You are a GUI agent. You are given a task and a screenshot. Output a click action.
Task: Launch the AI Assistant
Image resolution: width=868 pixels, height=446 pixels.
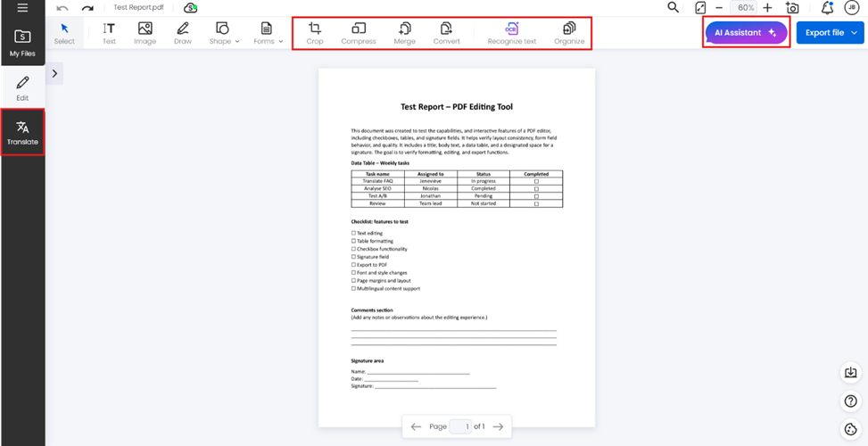(746, 33)
